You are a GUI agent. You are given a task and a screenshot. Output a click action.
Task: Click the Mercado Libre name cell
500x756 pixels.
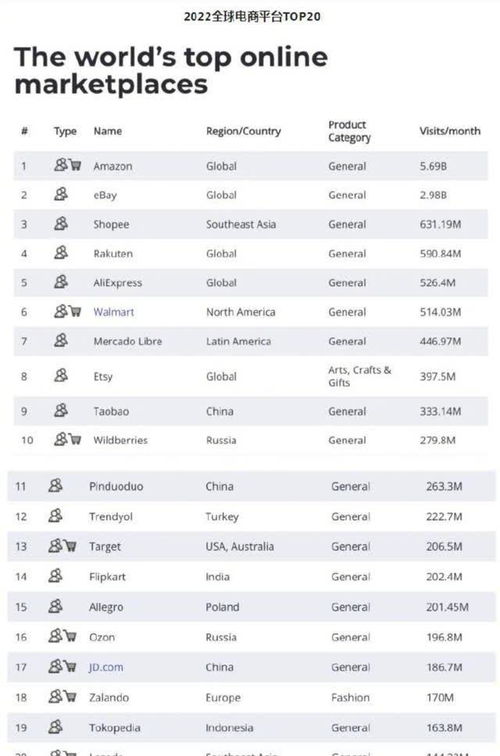[x=128, y=341]
